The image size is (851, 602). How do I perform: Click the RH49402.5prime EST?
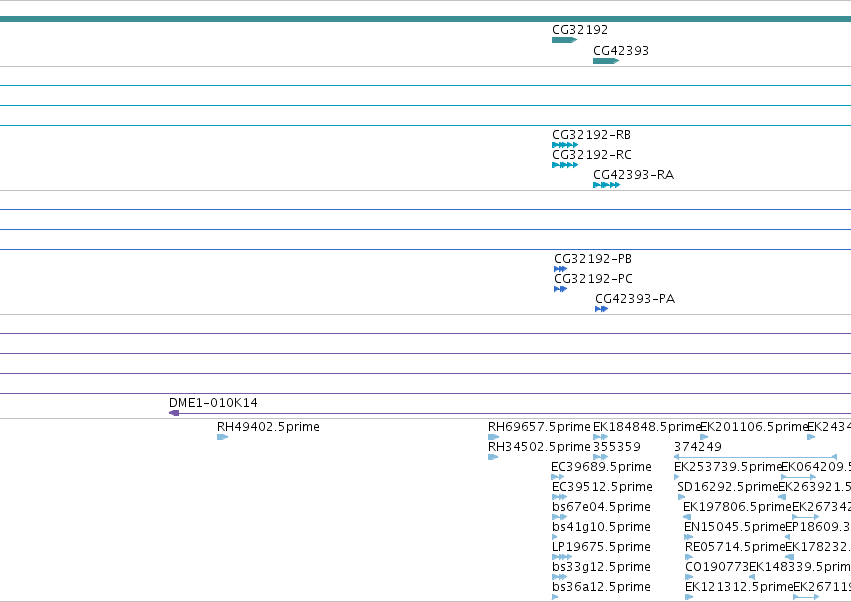coord(268,427)
